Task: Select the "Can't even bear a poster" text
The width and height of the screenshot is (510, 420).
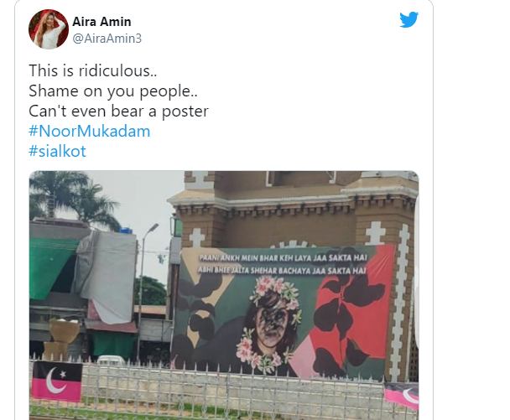Action: point(118,111)
